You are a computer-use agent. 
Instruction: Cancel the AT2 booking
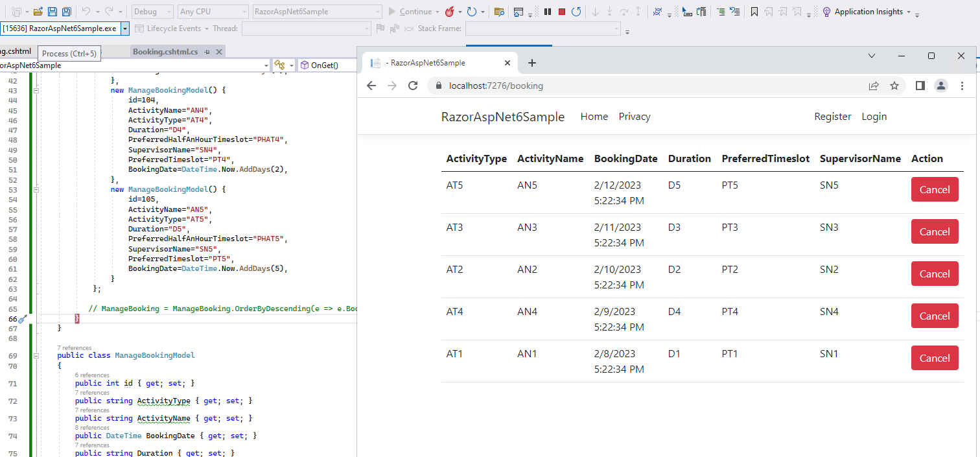935,274
